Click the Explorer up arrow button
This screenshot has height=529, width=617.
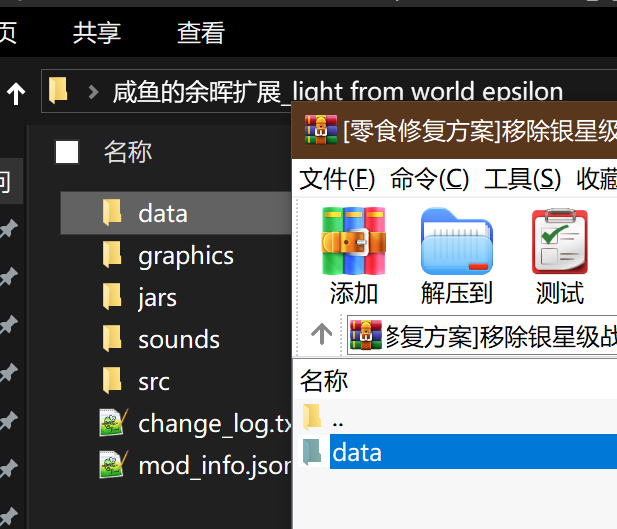16,94
